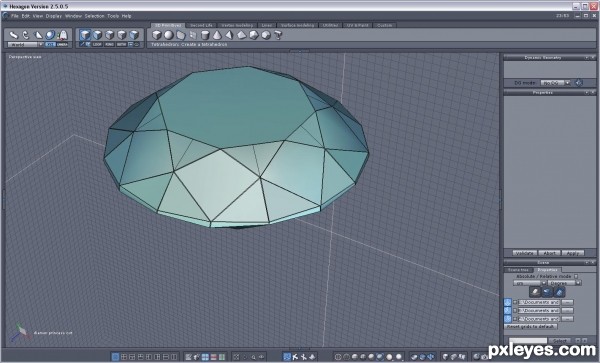
Task: Open the World coordinate dropdown
Action: click(x=25, y=45)
